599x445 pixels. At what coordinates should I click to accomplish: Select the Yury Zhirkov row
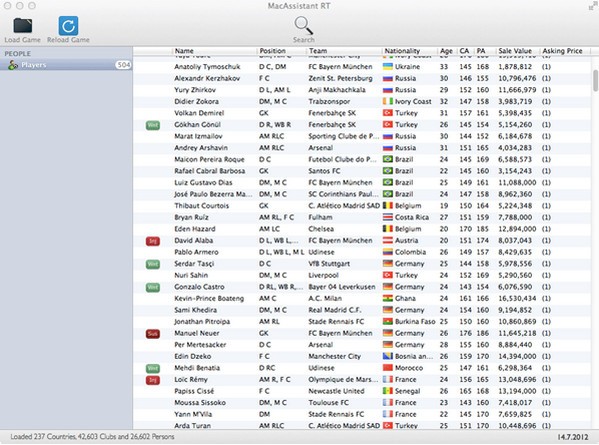(362, 90)
